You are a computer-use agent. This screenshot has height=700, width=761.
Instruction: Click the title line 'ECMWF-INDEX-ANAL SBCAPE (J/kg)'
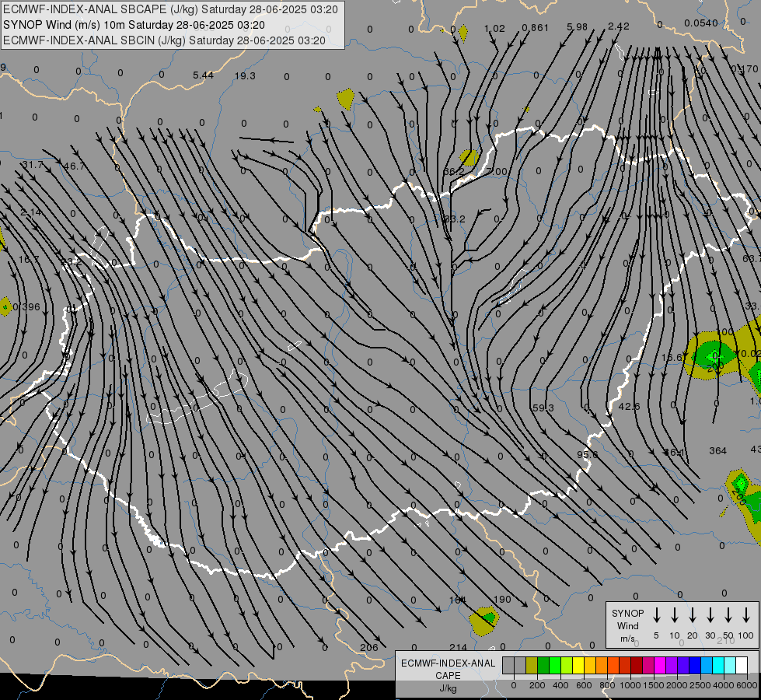click(101, 9)
